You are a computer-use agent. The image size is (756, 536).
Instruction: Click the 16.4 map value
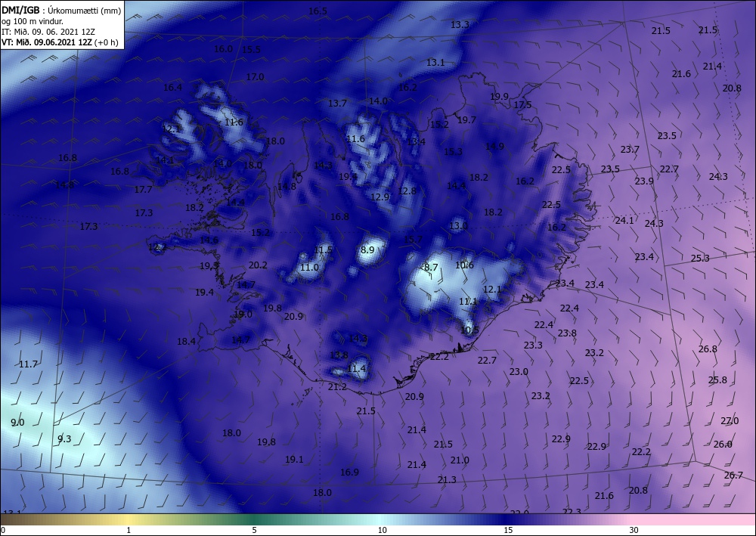[x=172, y=87]
